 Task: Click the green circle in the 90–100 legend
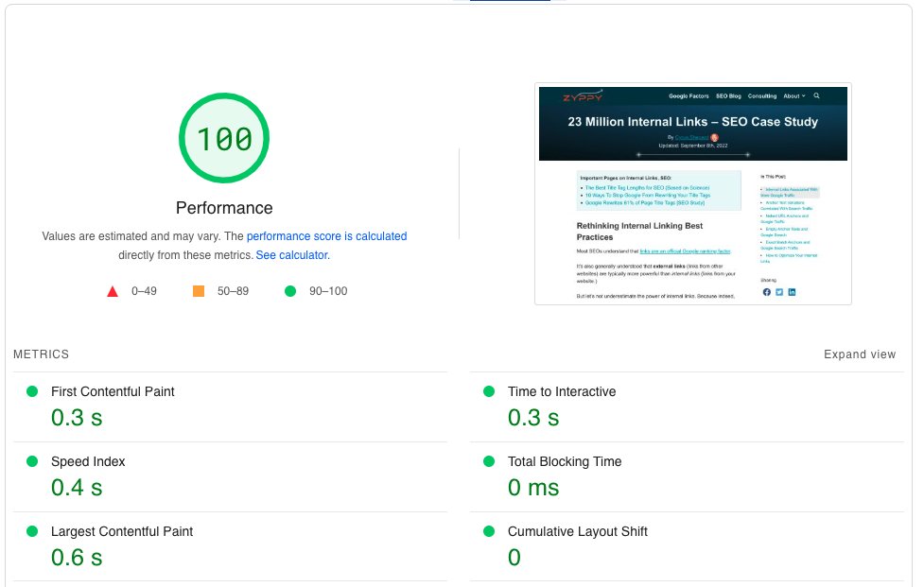click(290, 291)
